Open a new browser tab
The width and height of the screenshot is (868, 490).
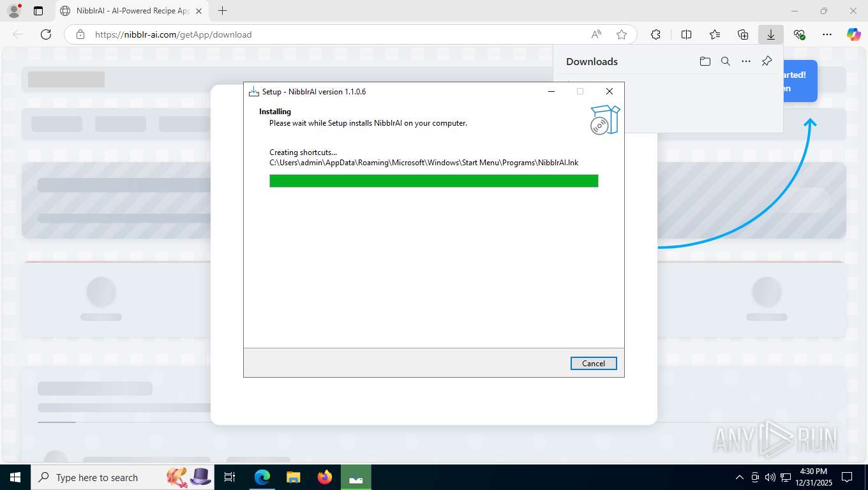pyautogui.click(x=222, y=11)
